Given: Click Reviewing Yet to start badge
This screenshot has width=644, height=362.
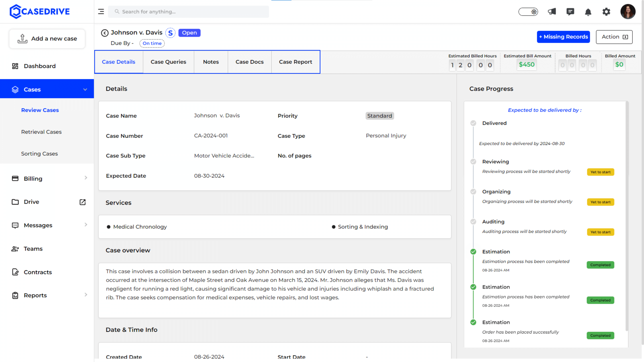Looking at the screenshot, I should click(x=600, y=172).
